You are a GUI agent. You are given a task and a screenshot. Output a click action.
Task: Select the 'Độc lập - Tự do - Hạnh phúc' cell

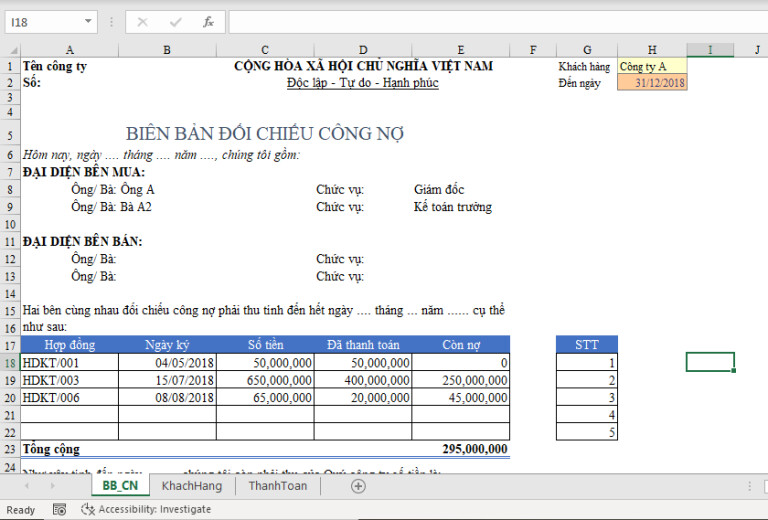click(362, 83)
